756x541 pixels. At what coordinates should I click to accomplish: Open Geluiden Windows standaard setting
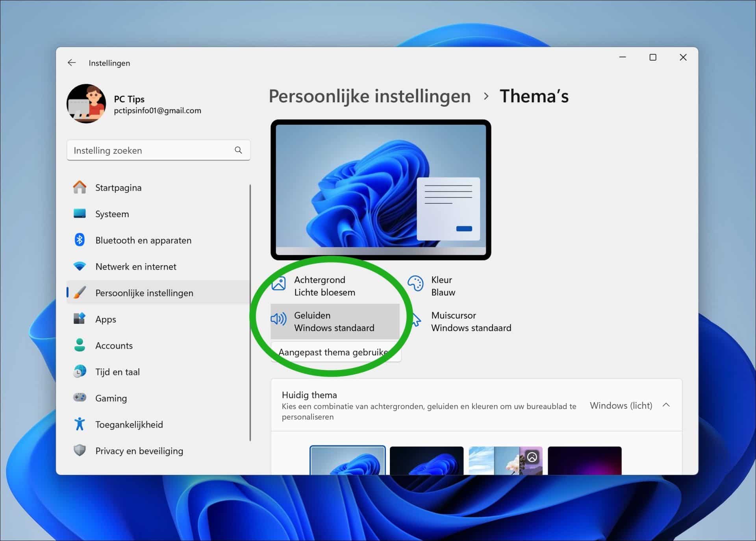pyautogui.click(x=335, y=321)
